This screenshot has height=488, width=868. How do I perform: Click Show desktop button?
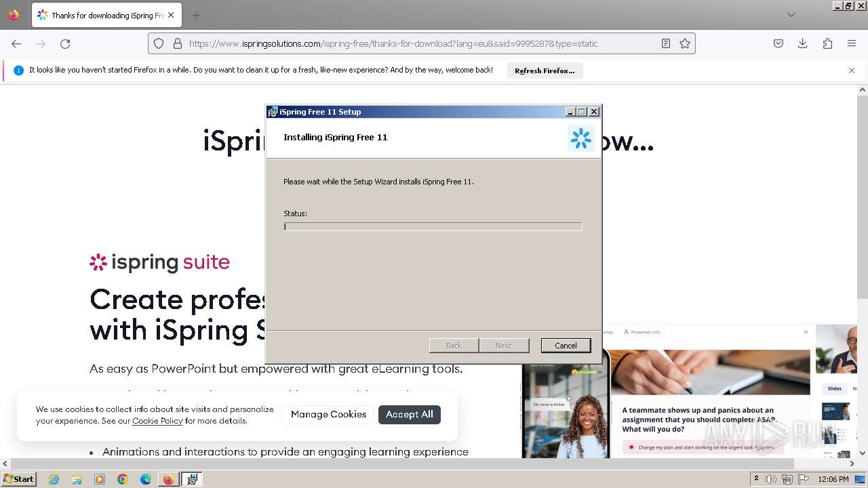[x=861, y=479]
